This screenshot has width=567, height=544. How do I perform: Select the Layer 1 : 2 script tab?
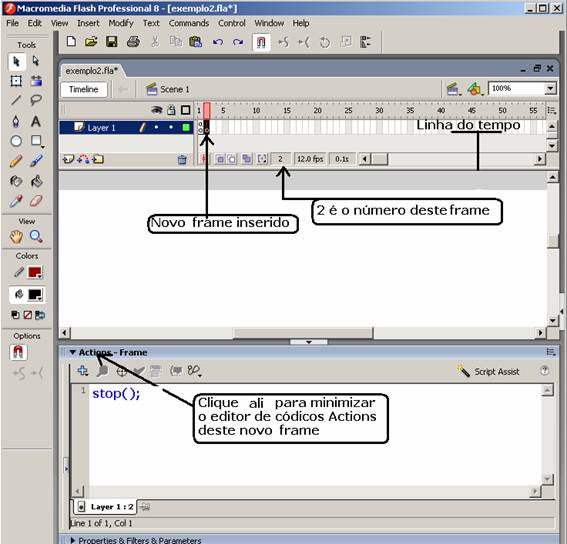[x=105, y=507]
